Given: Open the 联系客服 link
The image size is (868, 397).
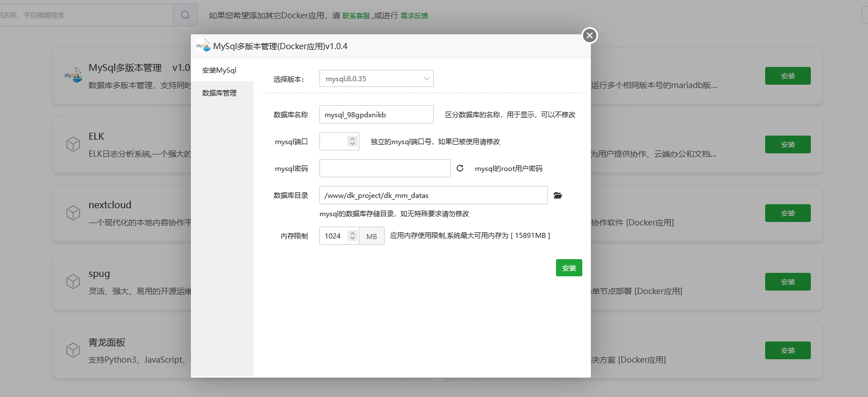Looking at the screenshot, I should point(356,15).
